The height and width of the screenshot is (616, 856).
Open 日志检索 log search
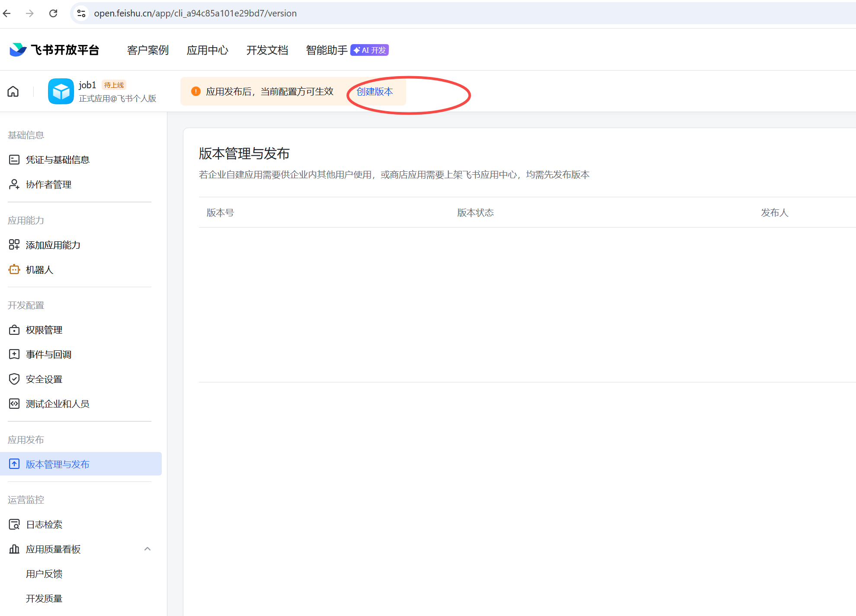44,525
